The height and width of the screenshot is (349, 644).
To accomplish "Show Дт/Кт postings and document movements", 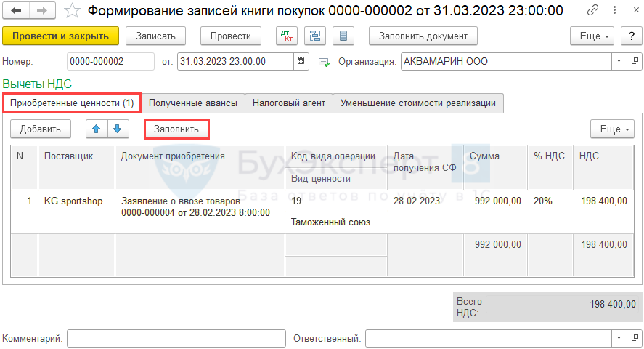I will pyautogui.click(x=287, y=36).
